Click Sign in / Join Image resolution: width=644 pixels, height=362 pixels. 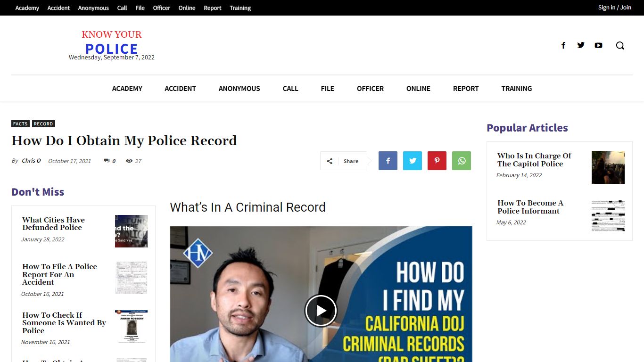click(x=615, y=8)
